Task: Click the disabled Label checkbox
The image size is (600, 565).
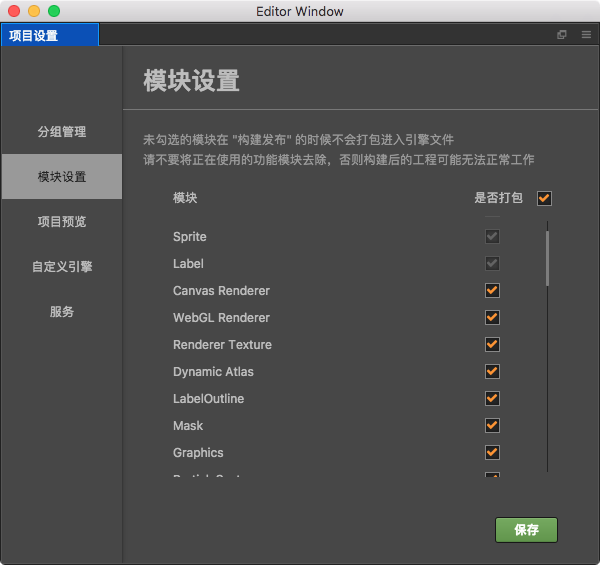Action: point(492,263)
